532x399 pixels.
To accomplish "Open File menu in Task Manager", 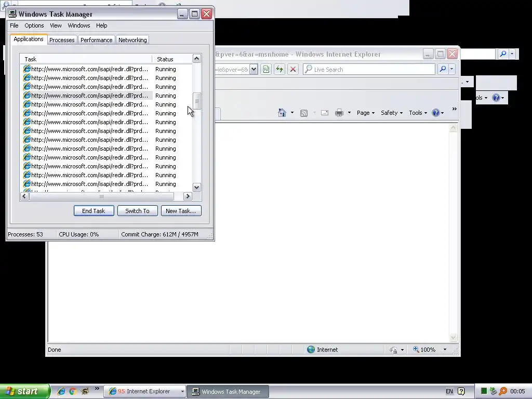I will click(x=14, y=25).
